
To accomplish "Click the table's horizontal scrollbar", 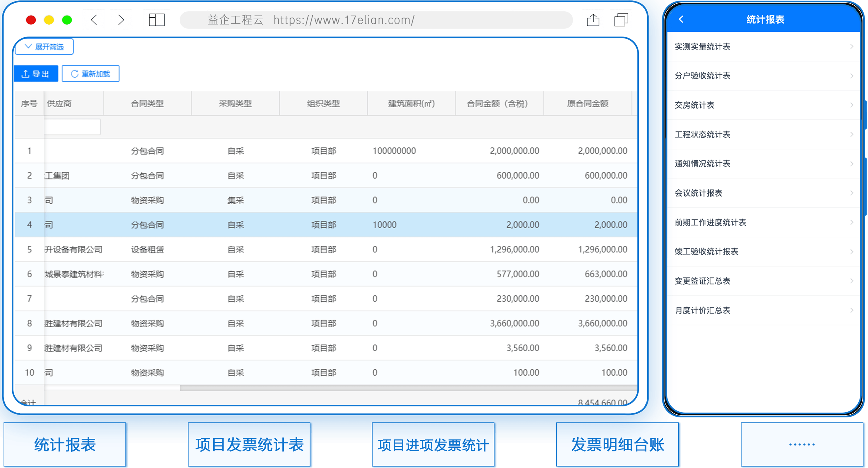I will (408, 388).
